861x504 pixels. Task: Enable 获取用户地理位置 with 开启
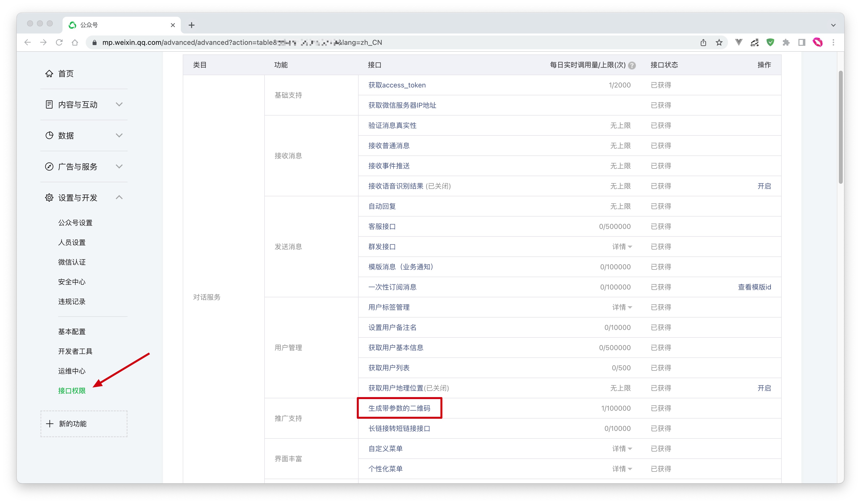764,388
